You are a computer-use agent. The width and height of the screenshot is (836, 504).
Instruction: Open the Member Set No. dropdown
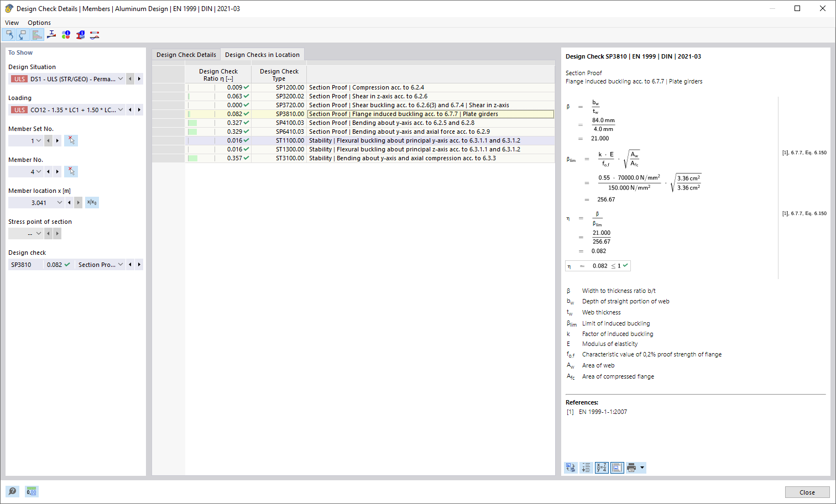pyautogui.click(x=39, y=141)
